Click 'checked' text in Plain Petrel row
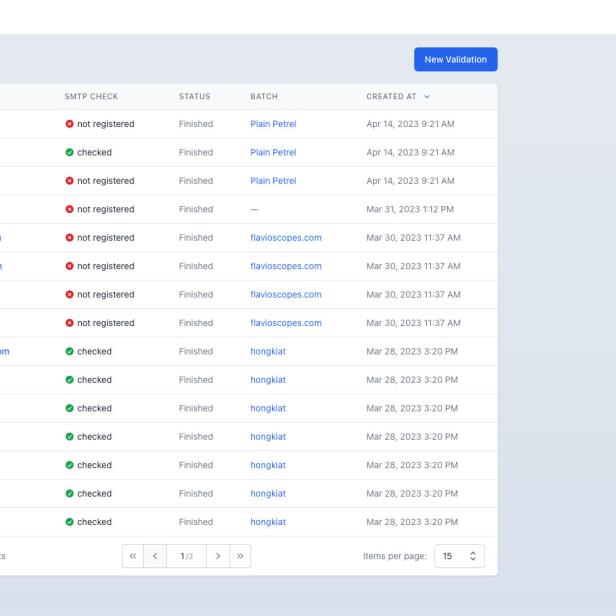Image resolution: width=616 pixels, height=616 pixels. (x=94, y=152)
